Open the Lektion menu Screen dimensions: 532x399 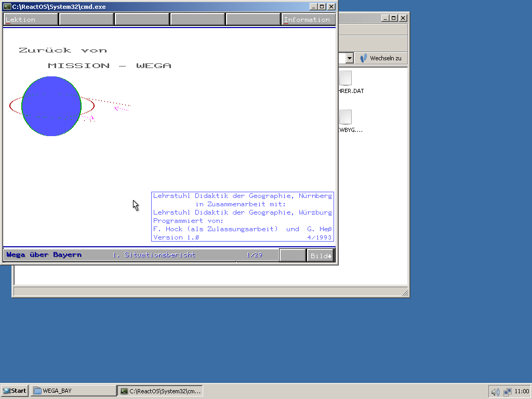pyautogui.click(x=31, y=20)
